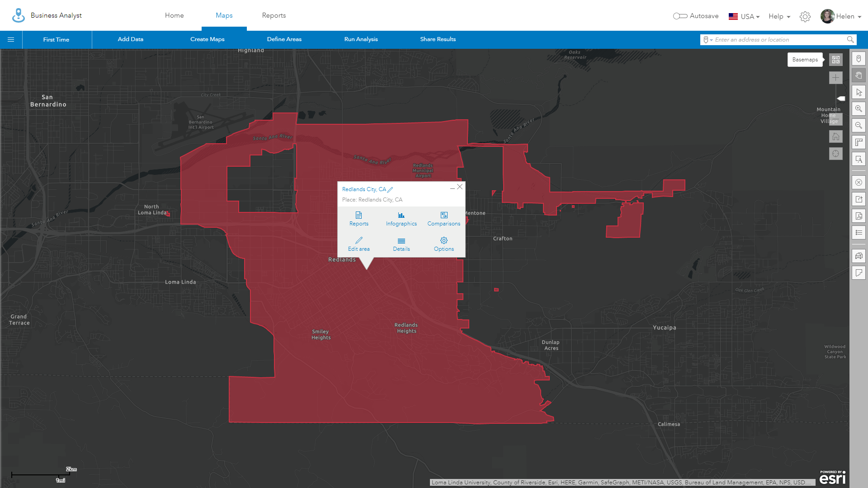Expand the USA country dropdown
This screenshot has height=488, width=868.
coord(744,17)
